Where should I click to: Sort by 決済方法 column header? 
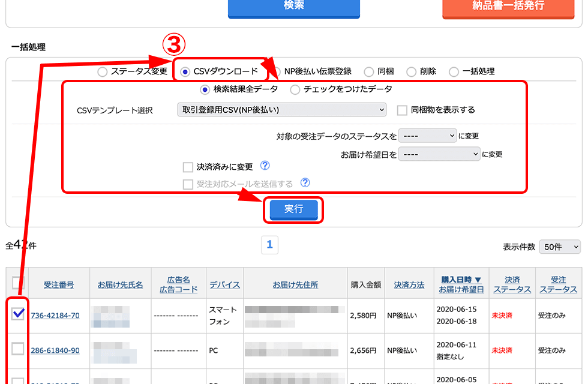tap(409, 285)
